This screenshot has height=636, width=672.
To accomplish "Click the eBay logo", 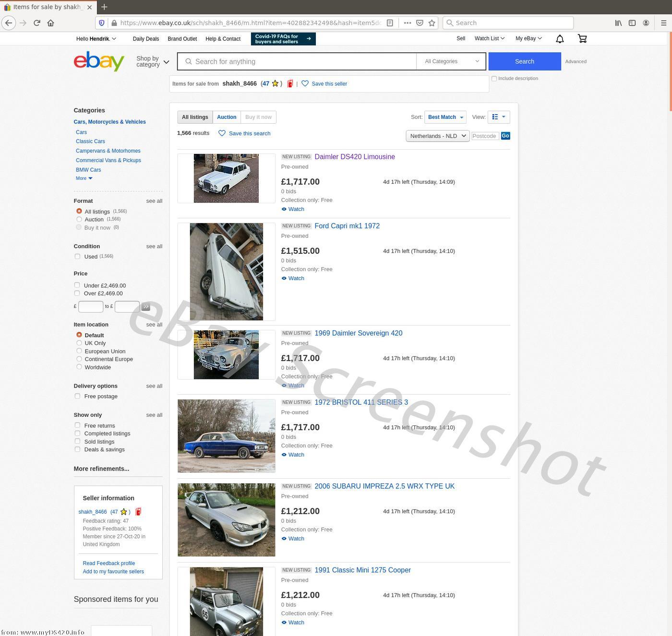I will click(x=99, y=61).
